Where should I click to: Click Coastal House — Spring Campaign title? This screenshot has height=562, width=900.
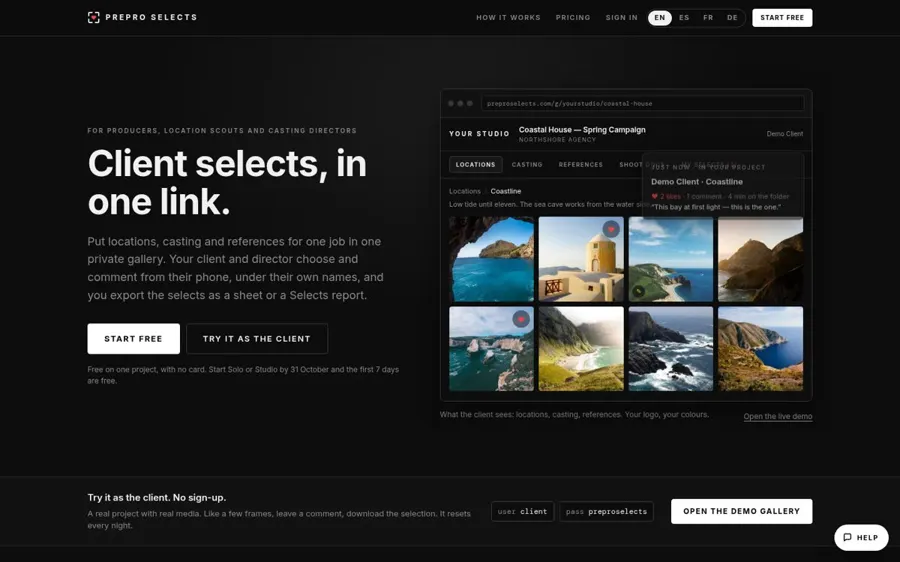[x=582, y=130]
